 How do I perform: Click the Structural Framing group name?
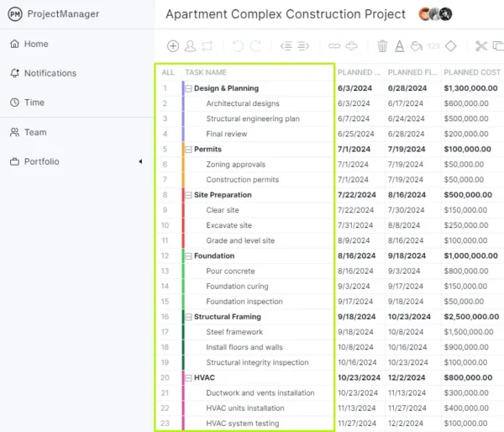(x=228, y=317)
